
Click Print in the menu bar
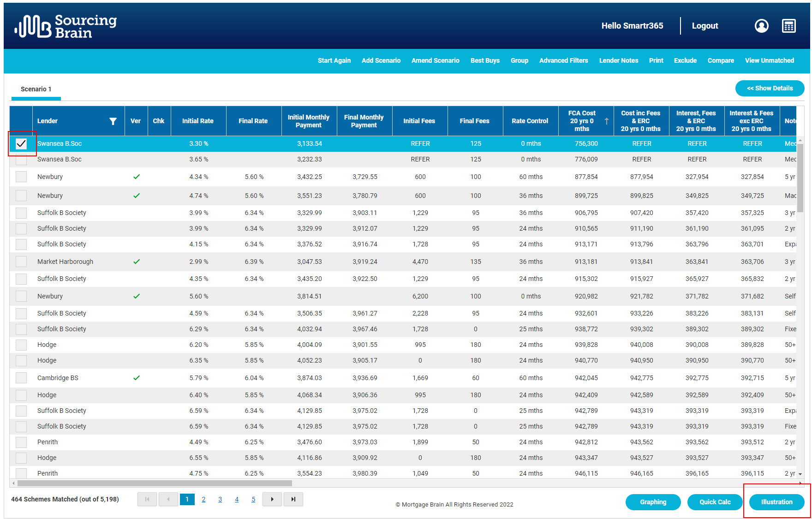coord(656,60)
